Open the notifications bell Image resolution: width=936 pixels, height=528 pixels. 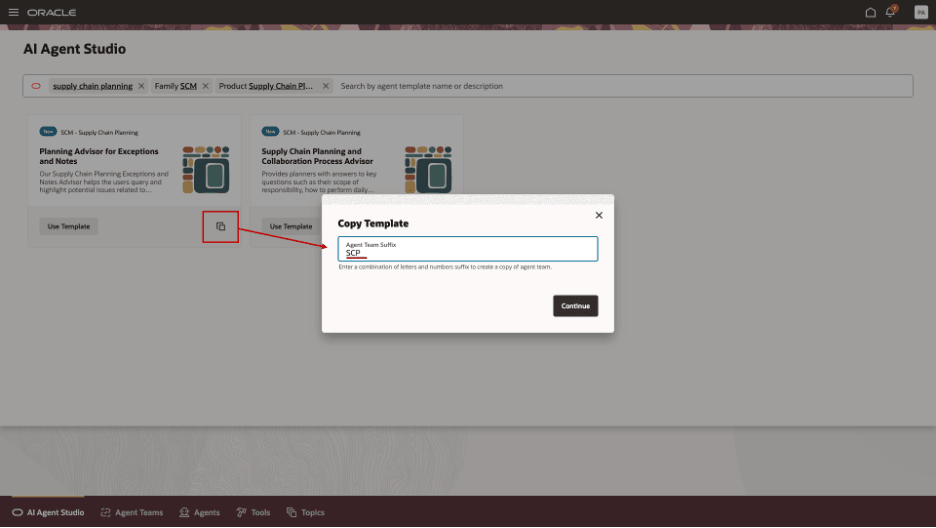[x=890, y=12]
